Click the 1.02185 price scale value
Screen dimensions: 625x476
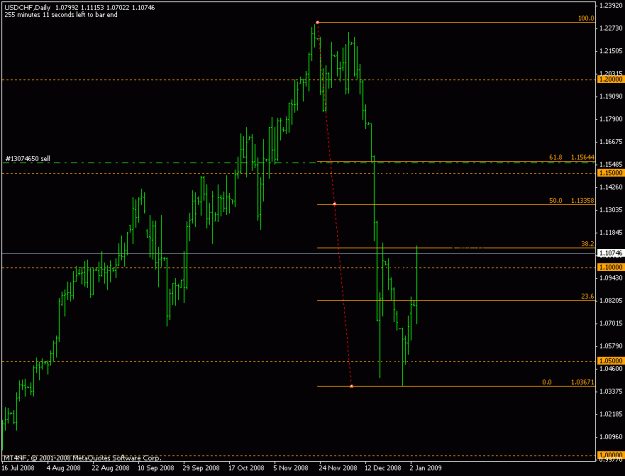coord(611,414)
